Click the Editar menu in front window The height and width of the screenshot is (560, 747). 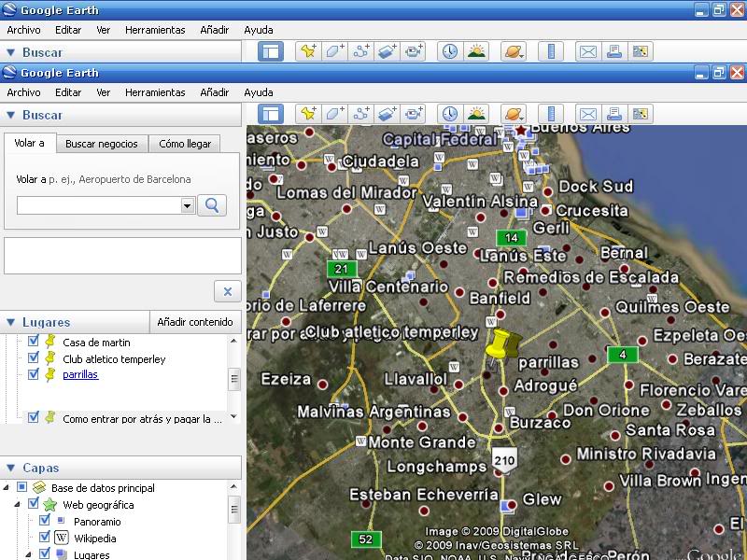[68, 92]
